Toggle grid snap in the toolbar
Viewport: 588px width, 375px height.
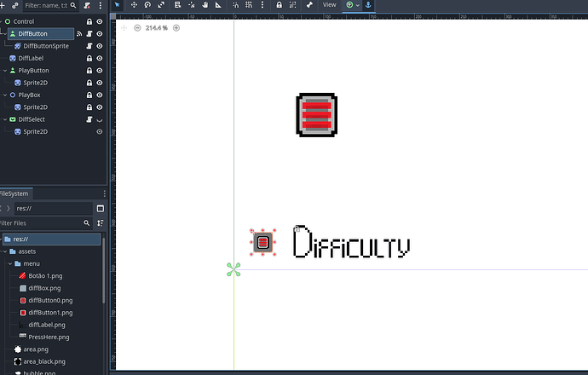[249, 5]
